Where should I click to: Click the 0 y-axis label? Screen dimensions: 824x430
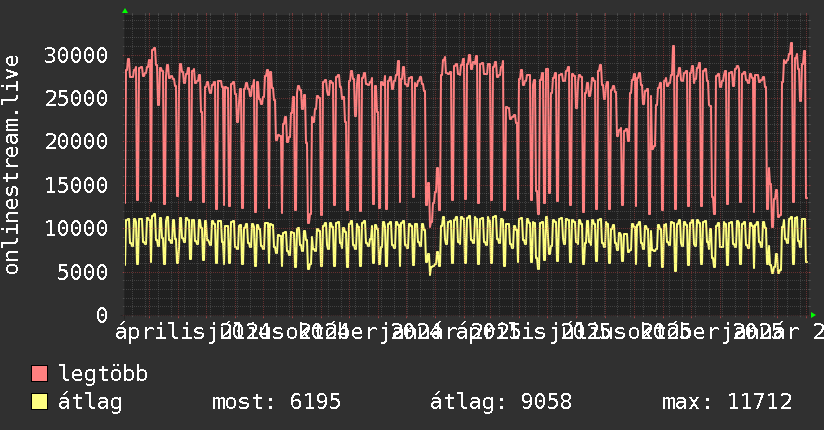103,315
